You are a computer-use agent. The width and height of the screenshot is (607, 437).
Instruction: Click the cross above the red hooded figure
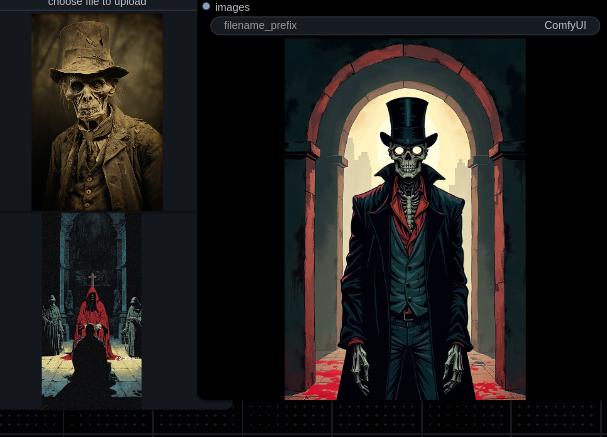92,280
